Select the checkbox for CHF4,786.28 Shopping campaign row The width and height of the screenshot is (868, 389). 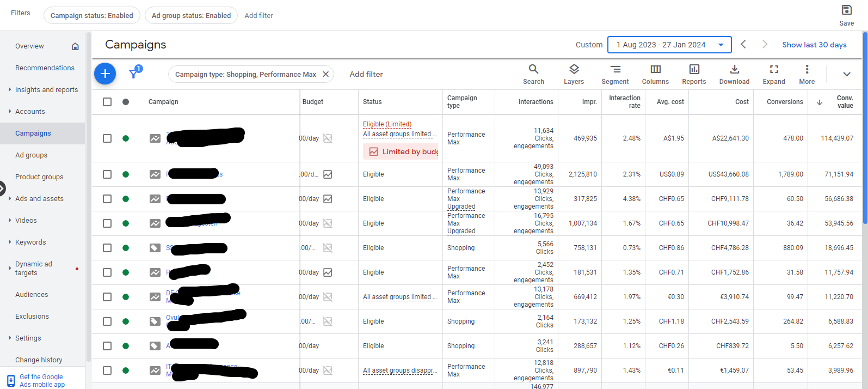[x=107, y=248]
